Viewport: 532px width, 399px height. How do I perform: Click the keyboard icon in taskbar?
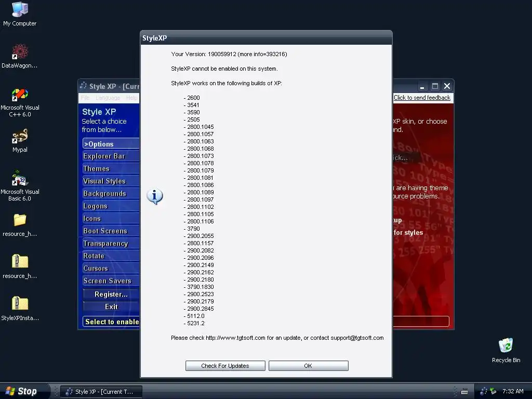coord(464,392)
